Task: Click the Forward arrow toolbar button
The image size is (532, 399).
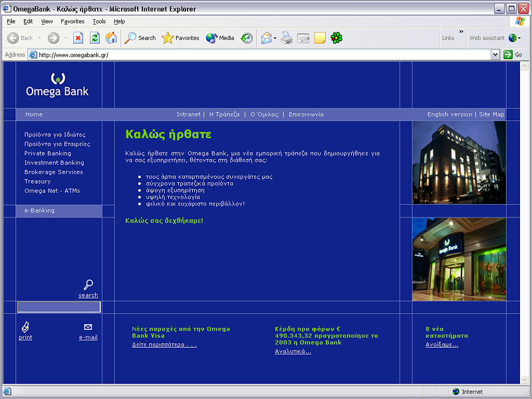Action: [53, 38]
